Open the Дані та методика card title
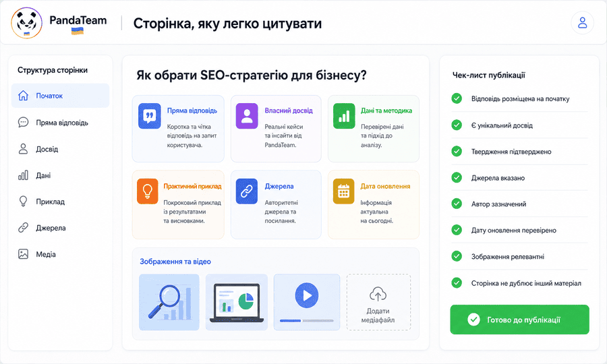 click(x=386, y=111)
